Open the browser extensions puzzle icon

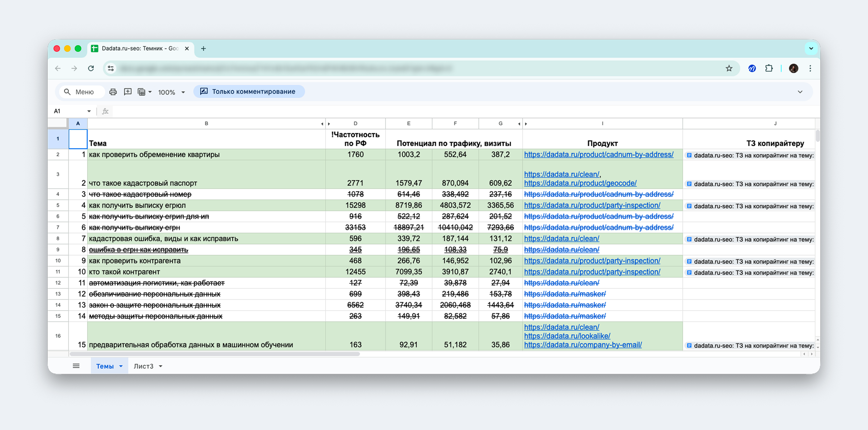coord(769,68)
